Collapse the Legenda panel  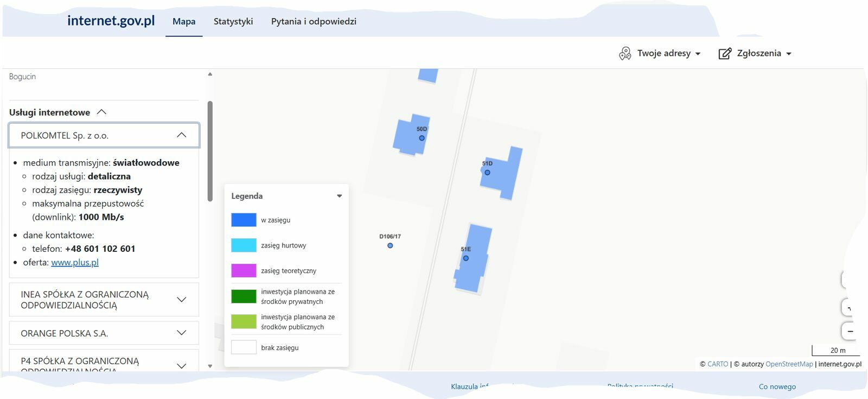pos(339,196)
